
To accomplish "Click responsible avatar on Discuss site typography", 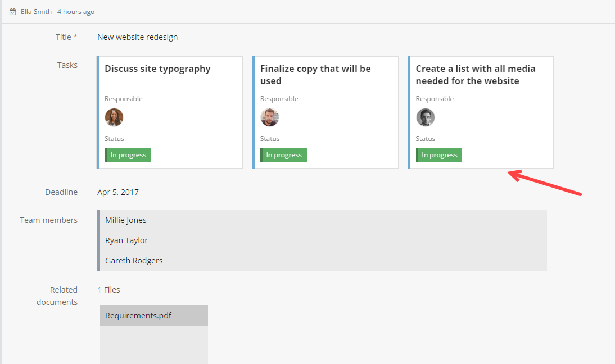I will click(114, 117).
